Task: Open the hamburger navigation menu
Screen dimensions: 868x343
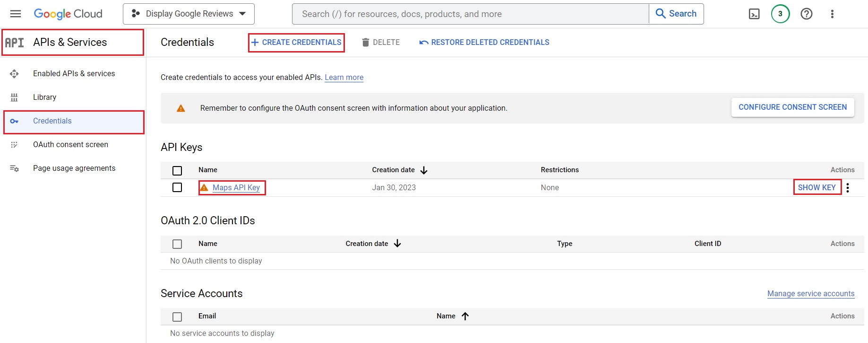Action: tap(16, 14)
